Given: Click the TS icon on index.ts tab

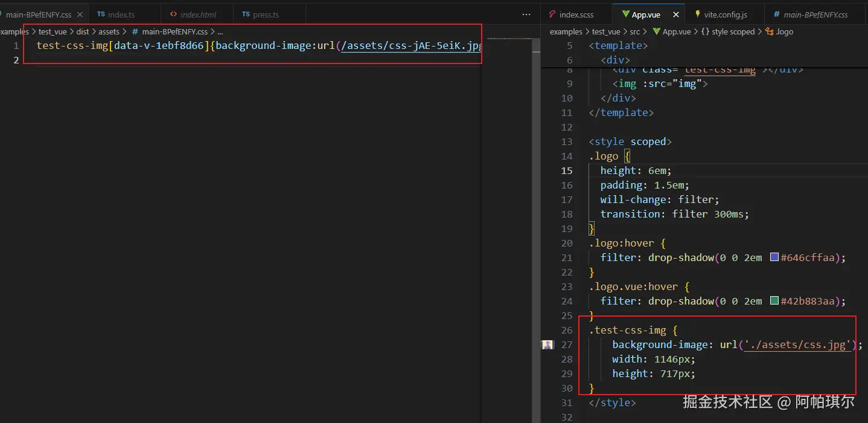Looking at the screenshot, I should 101,15.
